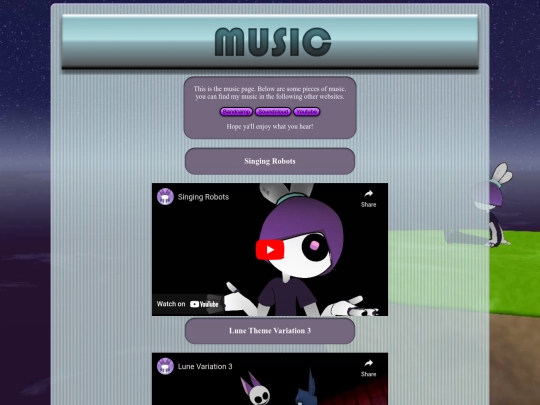Play the Singing Robots video
Screen dimensions: 540x405
pyautogui.click(x=270, y=250)
